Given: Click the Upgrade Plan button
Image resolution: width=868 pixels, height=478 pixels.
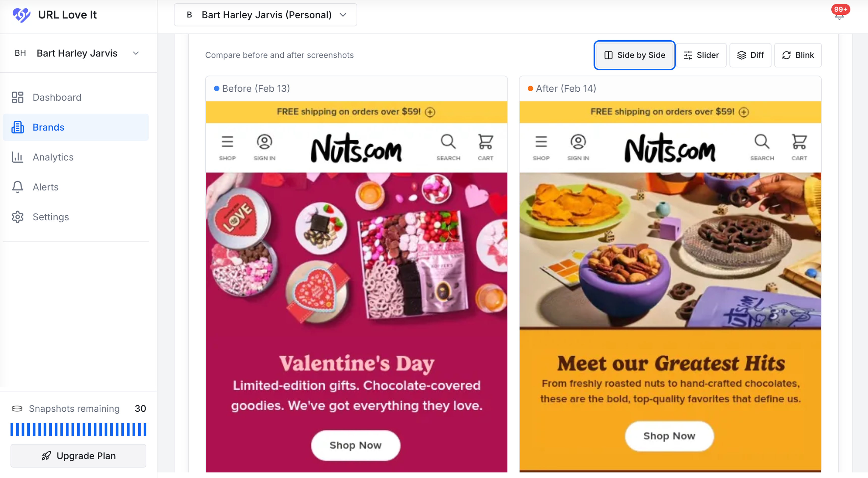Looking at the screenshot, I should [78, 456].
